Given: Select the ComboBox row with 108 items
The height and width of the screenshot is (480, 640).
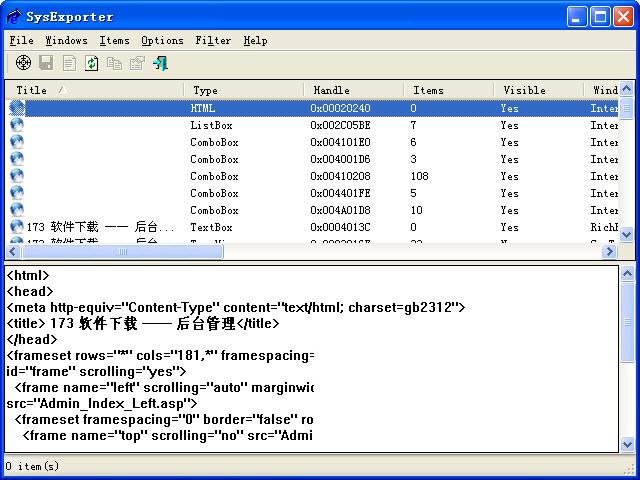Looking at the screenshot, I should [300, 176].
